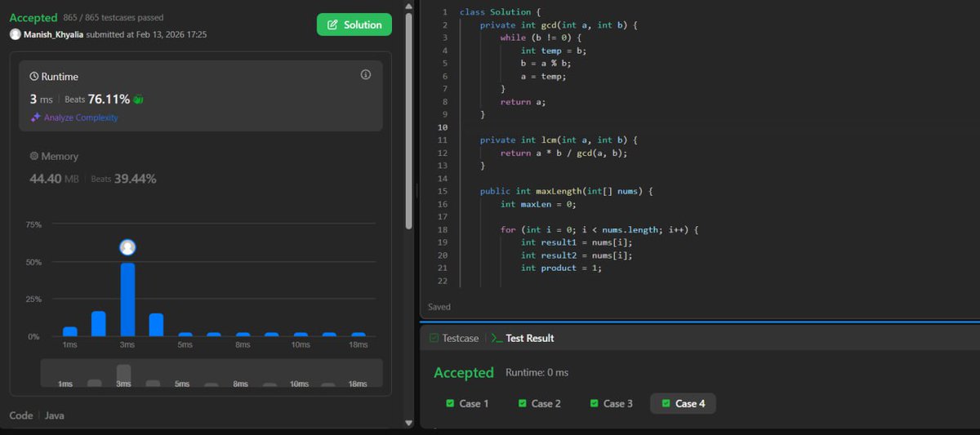The image size is (980, 435).
Task: Click 'return a * b / gcd(a, b);' line
Action: pos(564,153)
